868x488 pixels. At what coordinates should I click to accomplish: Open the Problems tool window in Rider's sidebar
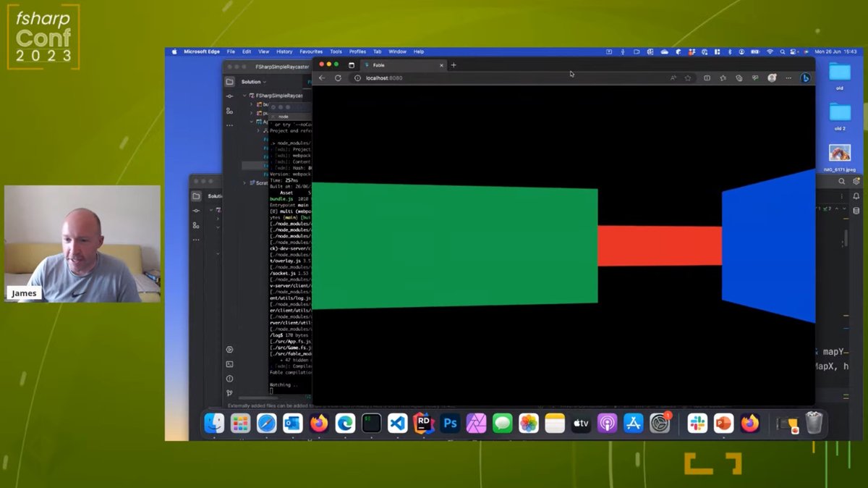(229, 378)
